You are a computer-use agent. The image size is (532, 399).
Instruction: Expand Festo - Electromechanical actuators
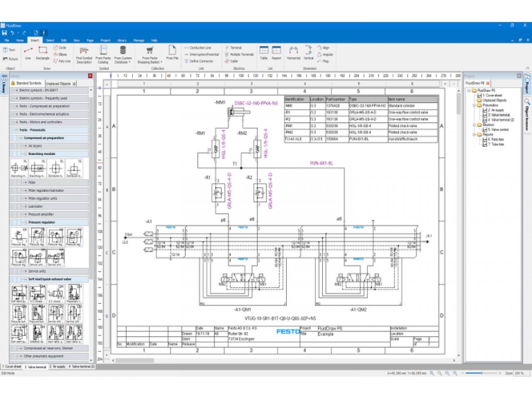(x=17, y=114)
